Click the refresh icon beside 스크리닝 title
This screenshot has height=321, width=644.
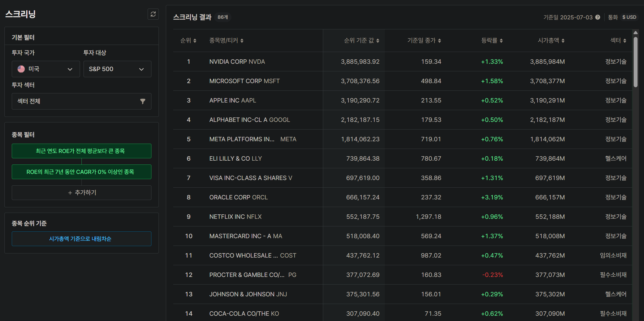[153, 14]
